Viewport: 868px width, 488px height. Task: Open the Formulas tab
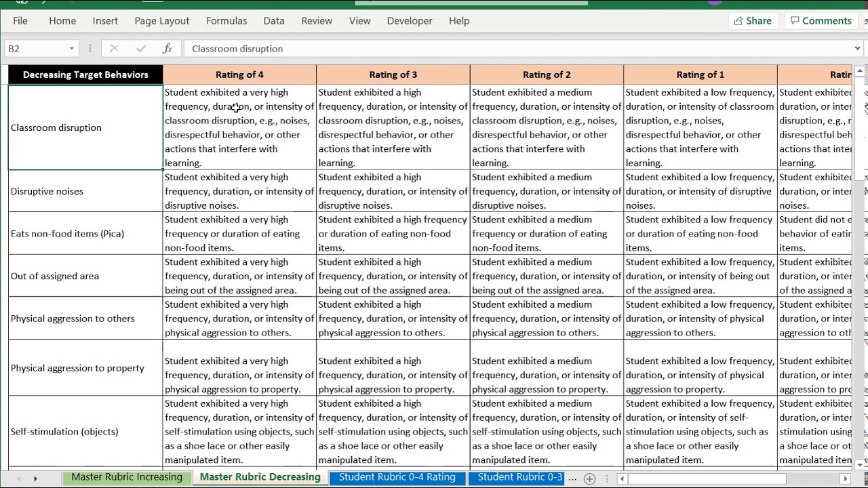[x=226, y=21]
